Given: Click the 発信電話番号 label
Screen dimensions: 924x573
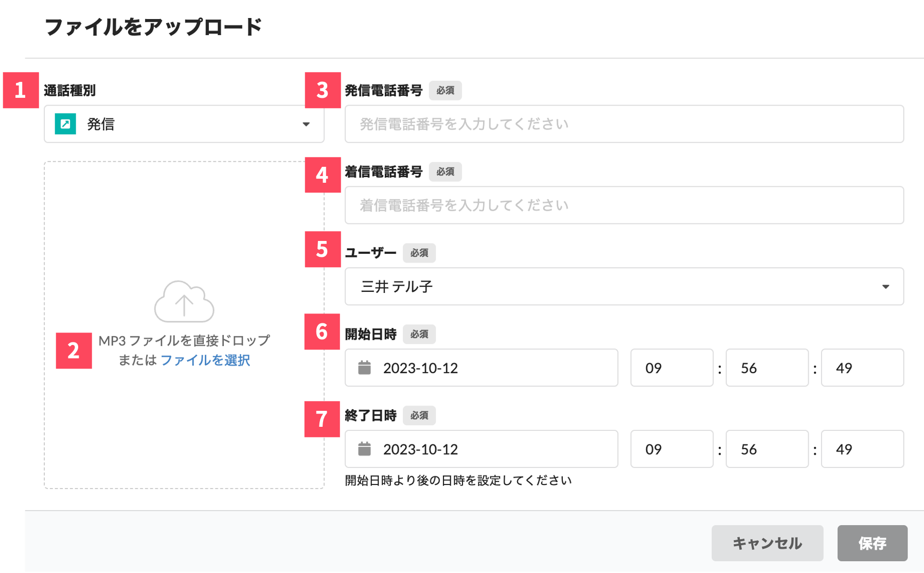Looking at the screenshot, I should point(384,91).
